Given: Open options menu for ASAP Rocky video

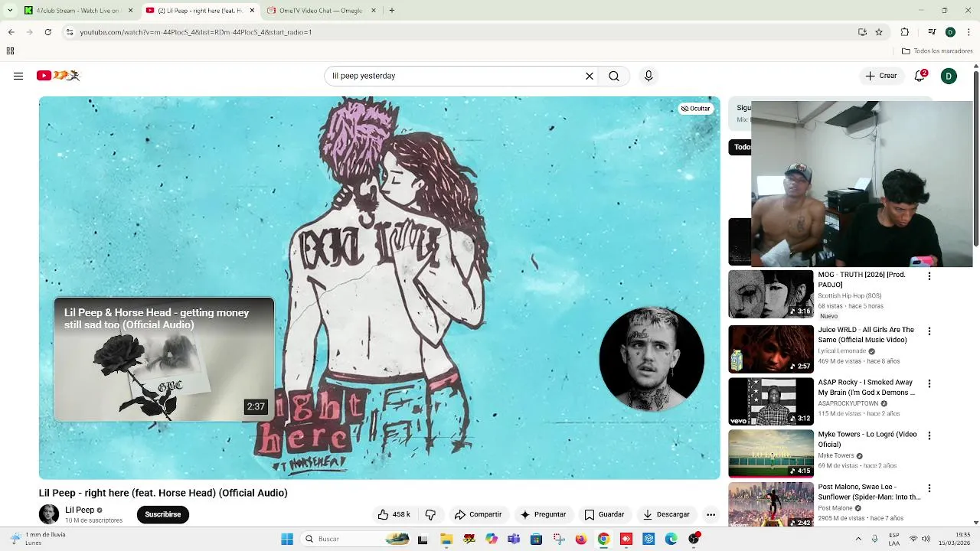Looking at the screenshot, I should 929,383.
